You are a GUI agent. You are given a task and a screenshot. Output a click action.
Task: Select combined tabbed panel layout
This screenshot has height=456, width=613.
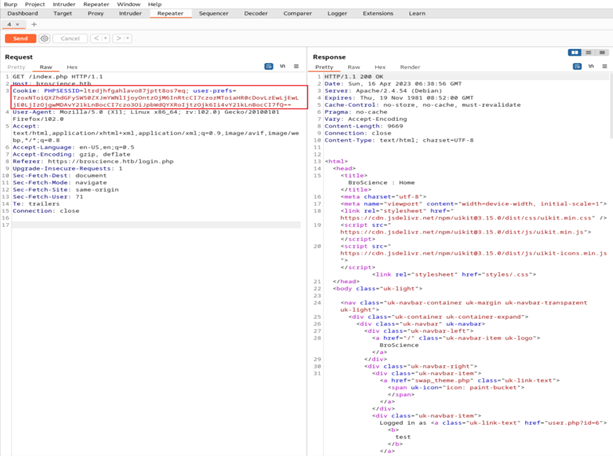[602, 52]
